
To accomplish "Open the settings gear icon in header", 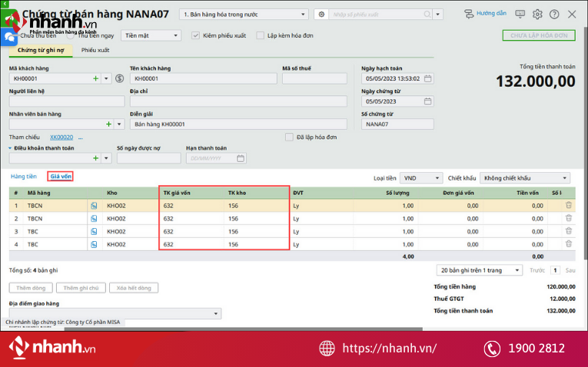I will tap(537, 14).
